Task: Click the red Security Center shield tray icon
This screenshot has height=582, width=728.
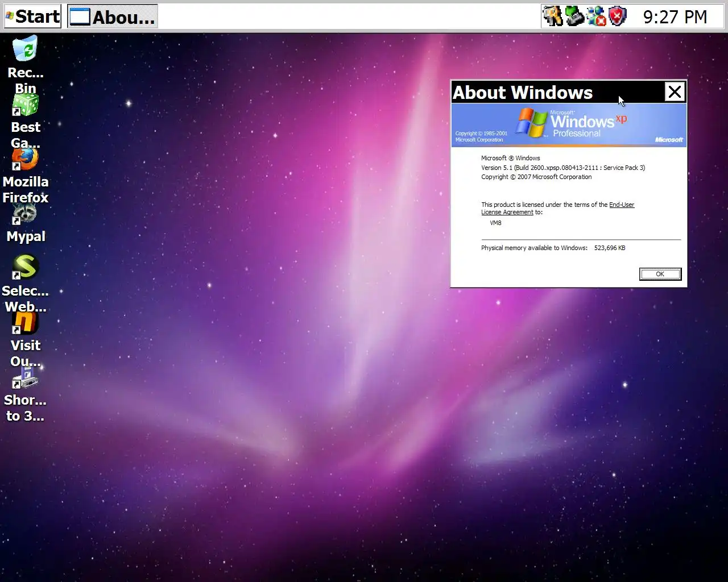Action: coord(618,16)
